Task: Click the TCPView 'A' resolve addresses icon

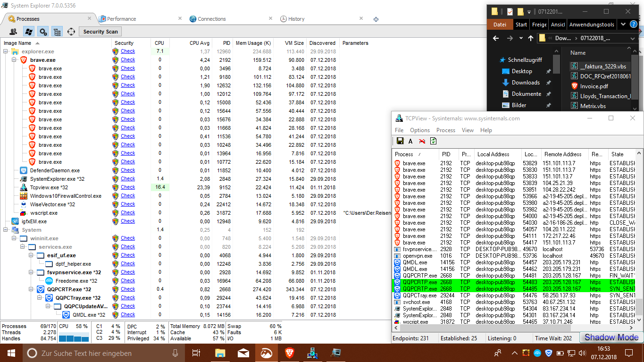Action: [x=410, y=141]
